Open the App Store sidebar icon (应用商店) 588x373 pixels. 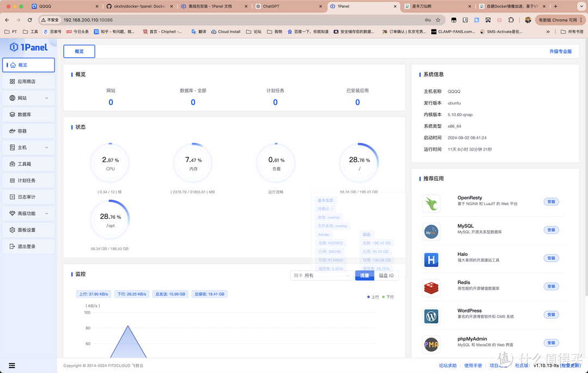(x=13, y=82)
